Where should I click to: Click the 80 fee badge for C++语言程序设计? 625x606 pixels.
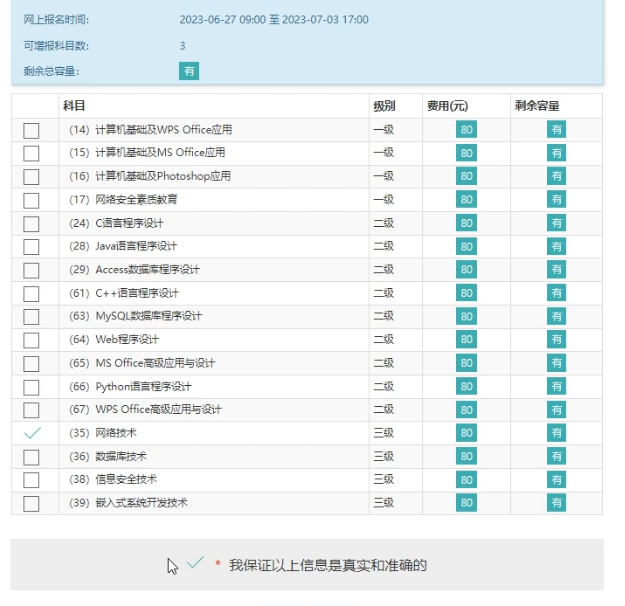point(466,293)
